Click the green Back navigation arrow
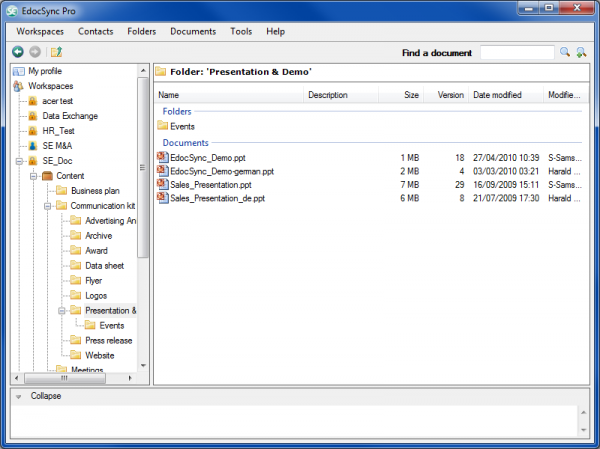600x449 pixels. coord(18,52)
